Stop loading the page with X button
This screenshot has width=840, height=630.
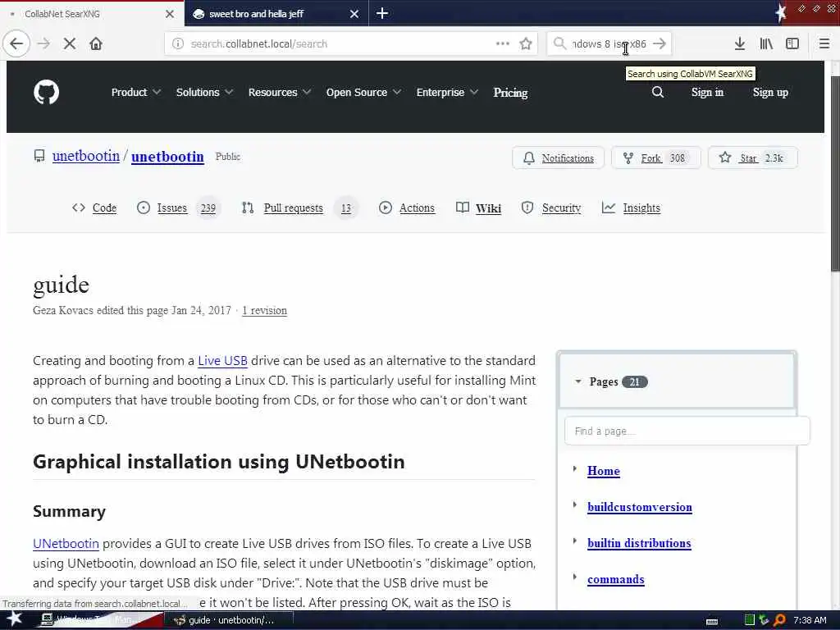pos(69,43)
